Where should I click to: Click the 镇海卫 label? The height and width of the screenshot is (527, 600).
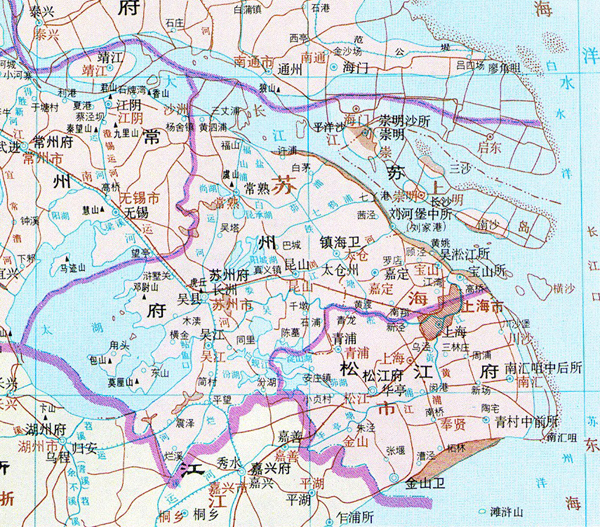pyautogui.click(x=341, y=242)
